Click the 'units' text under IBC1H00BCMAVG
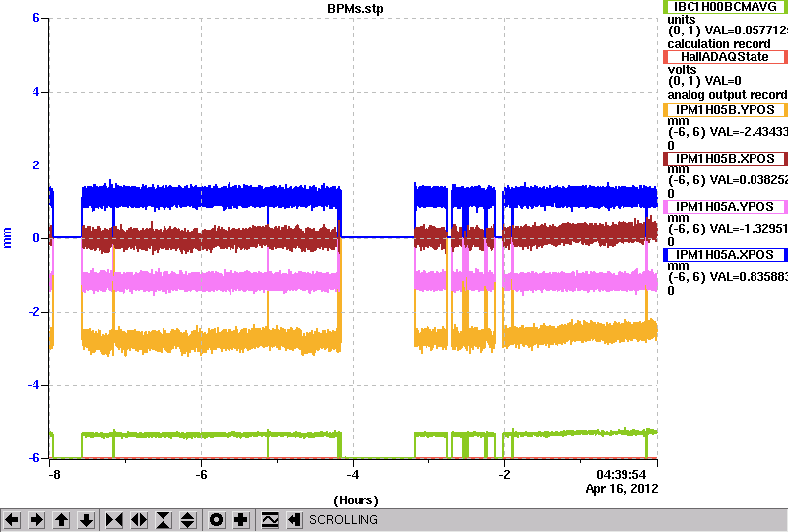This screenshot has width=788, height=532. tap(682, 20)
